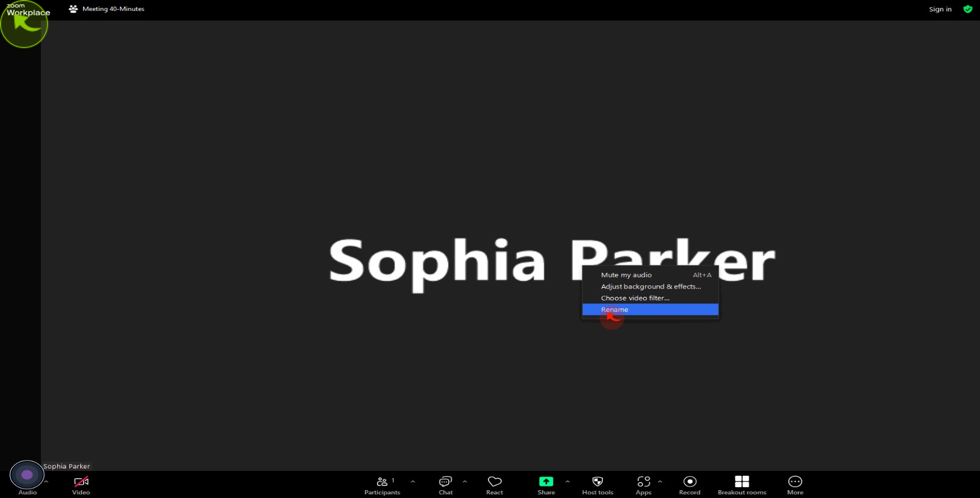Select Choose video filter... option
980x498 pixels.
(651, 298)
